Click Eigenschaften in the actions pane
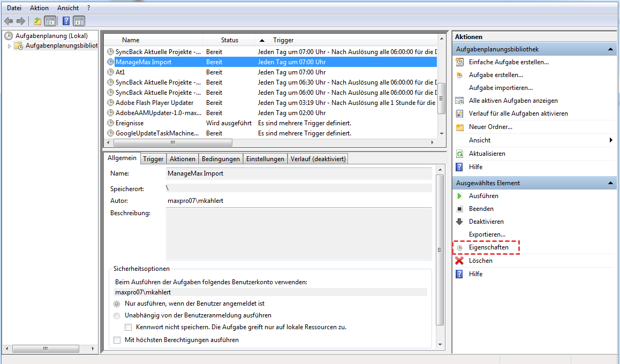620x364 pixels. point(488,247)
